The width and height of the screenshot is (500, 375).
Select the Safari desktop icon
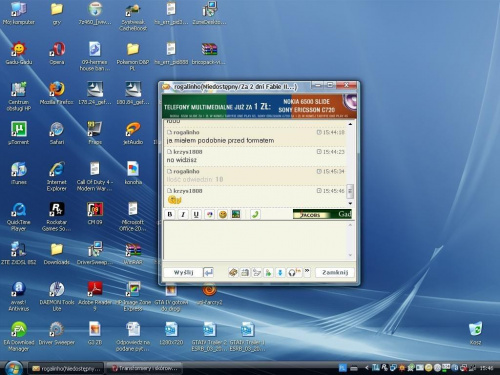pos(57,133)
